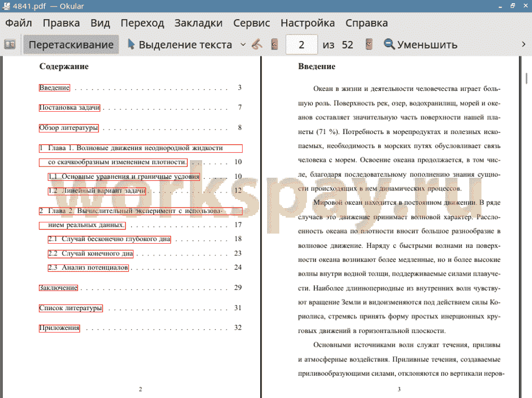Follow the Список литературы contents link
This screenshot has height=398, width=532.
click(71, 308)
